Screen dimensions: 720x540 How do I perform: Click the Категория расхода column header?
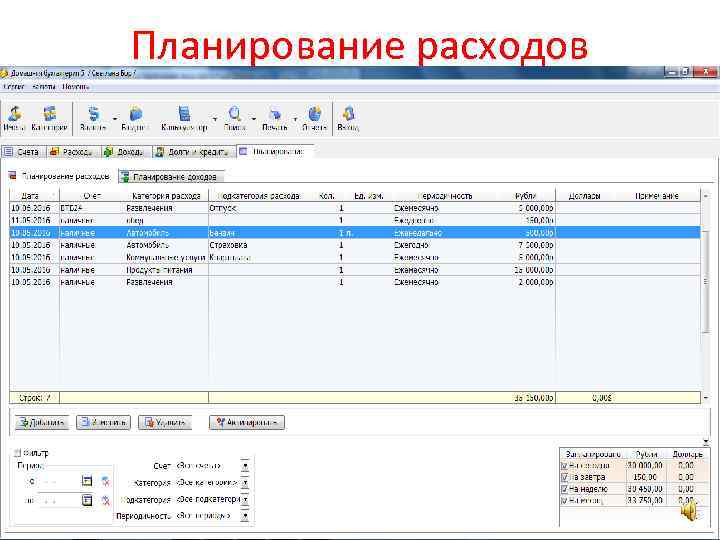166,196
